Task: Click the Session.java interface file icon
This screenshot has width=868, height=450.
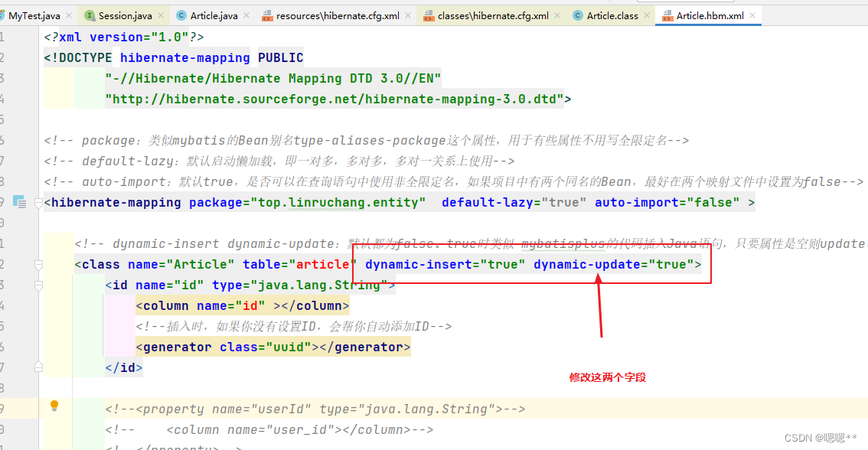Action: click(89, 15)
